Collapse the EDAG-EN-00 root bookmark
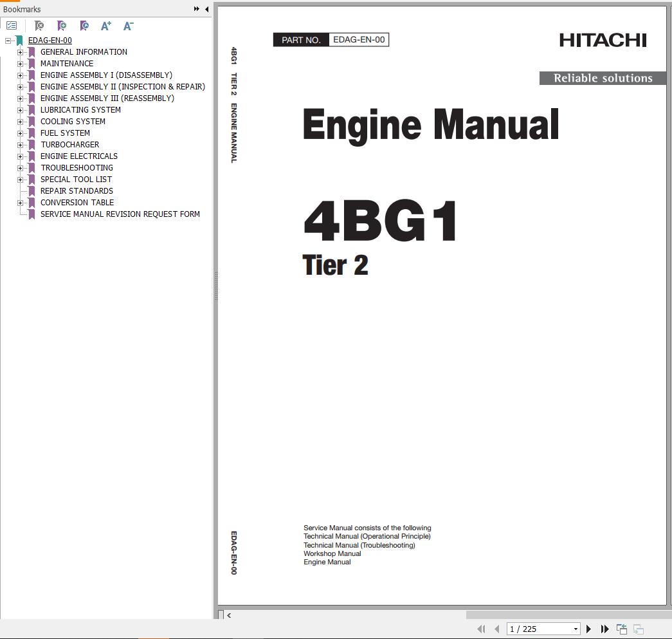This screenshot has width=672, height=639. pyautogui.click(x=8, y=41)
